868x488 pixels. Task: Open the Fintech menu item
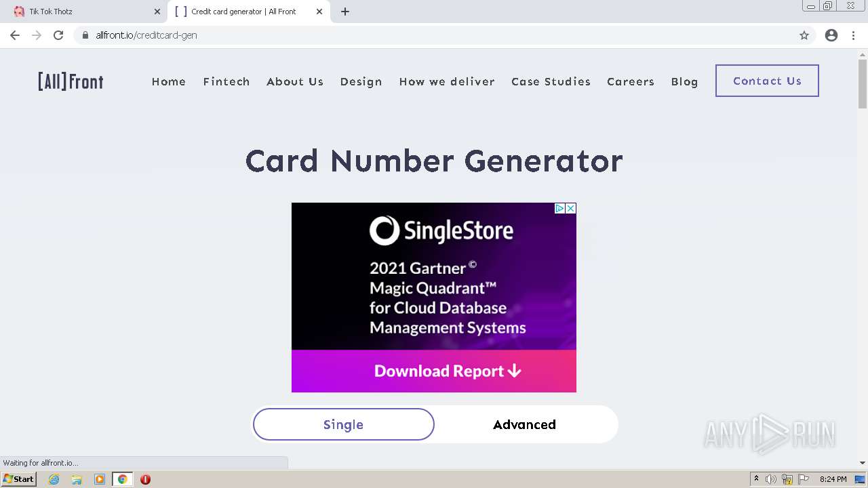point(226,81)
